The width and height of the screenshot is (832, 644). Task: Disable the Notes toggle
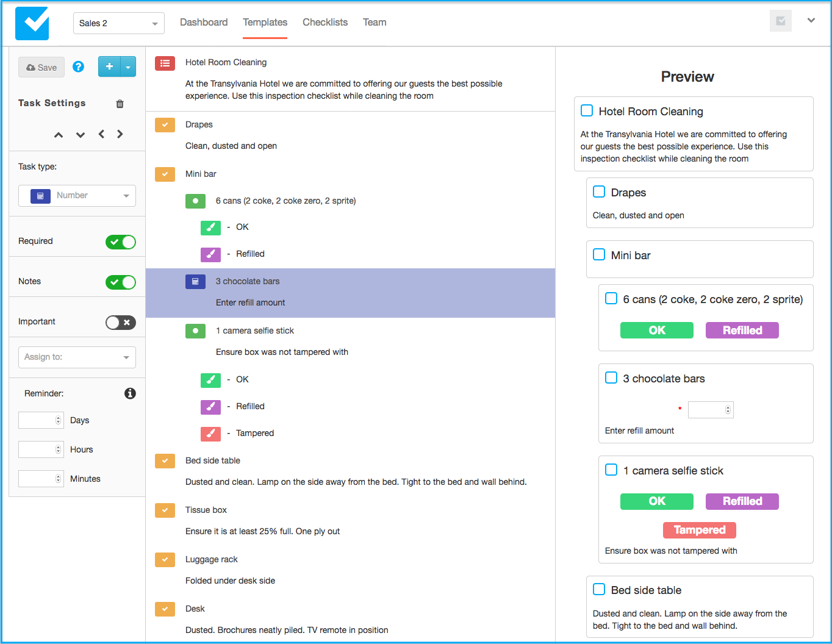(x=121, y=282)
